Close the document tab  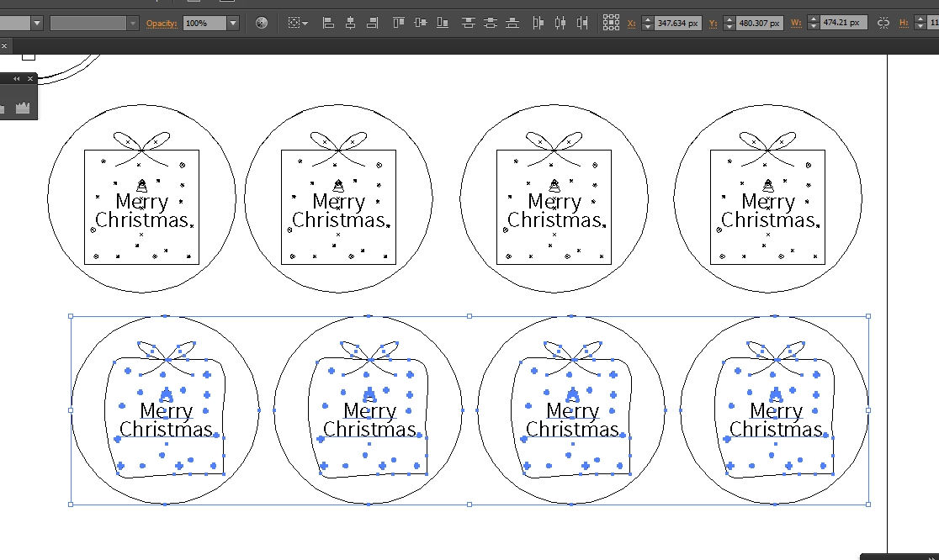[4, 45]
